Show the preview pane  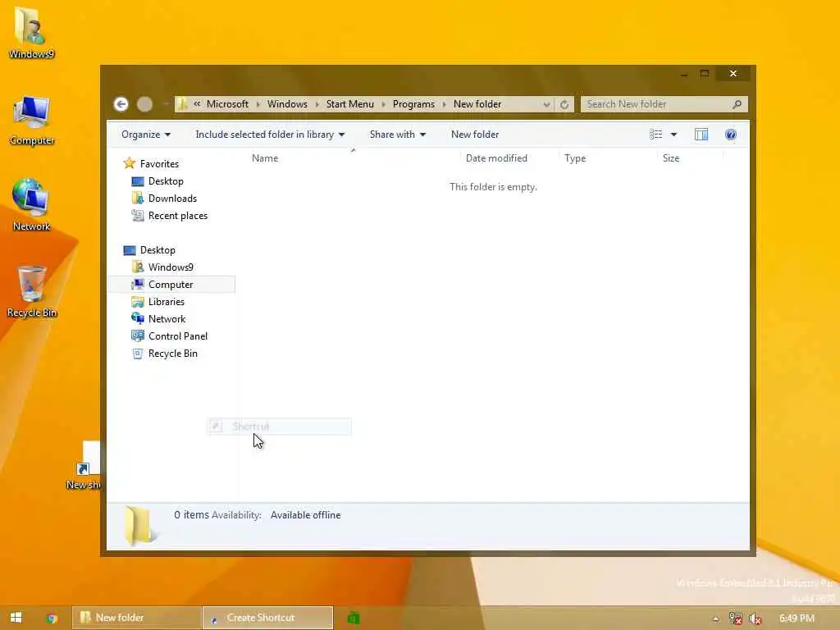tap(701, 135)
